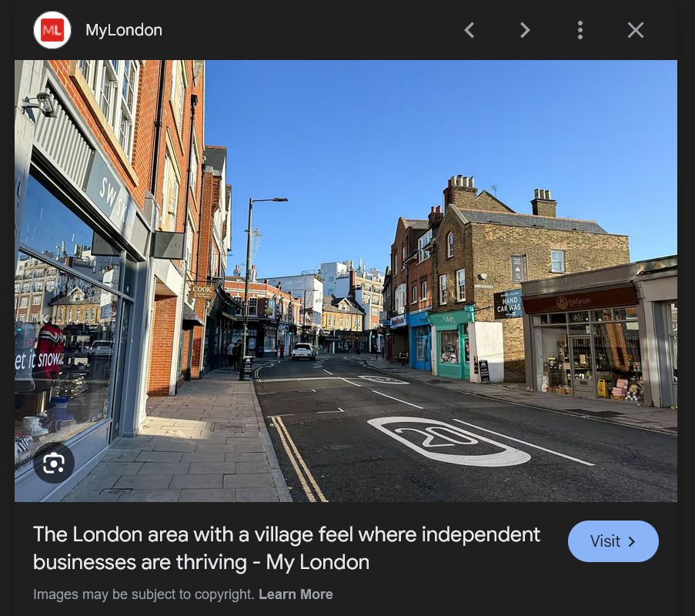695x616 pixels.
Task: Search inside image with Lens icon
Action: point(54,464)
